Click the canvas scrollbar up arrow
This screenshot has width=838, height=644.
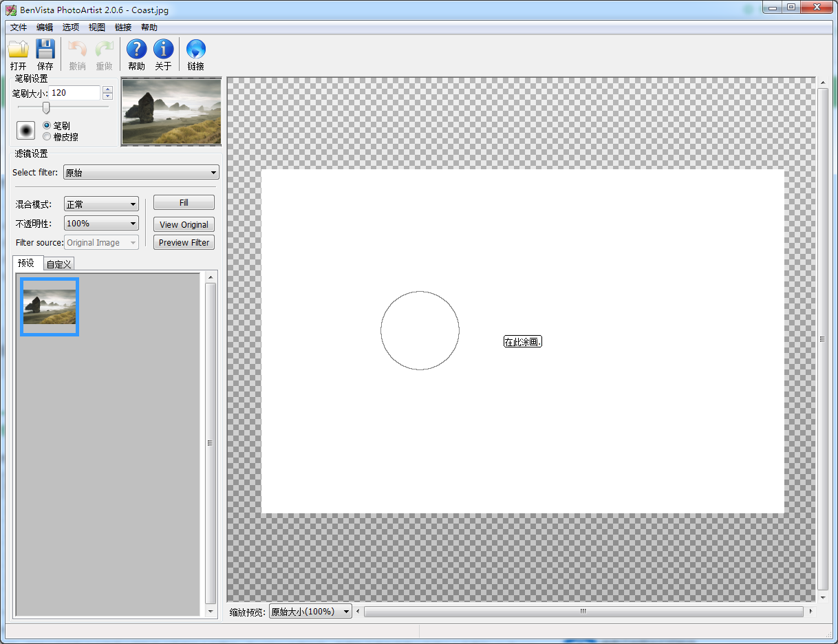823,83
